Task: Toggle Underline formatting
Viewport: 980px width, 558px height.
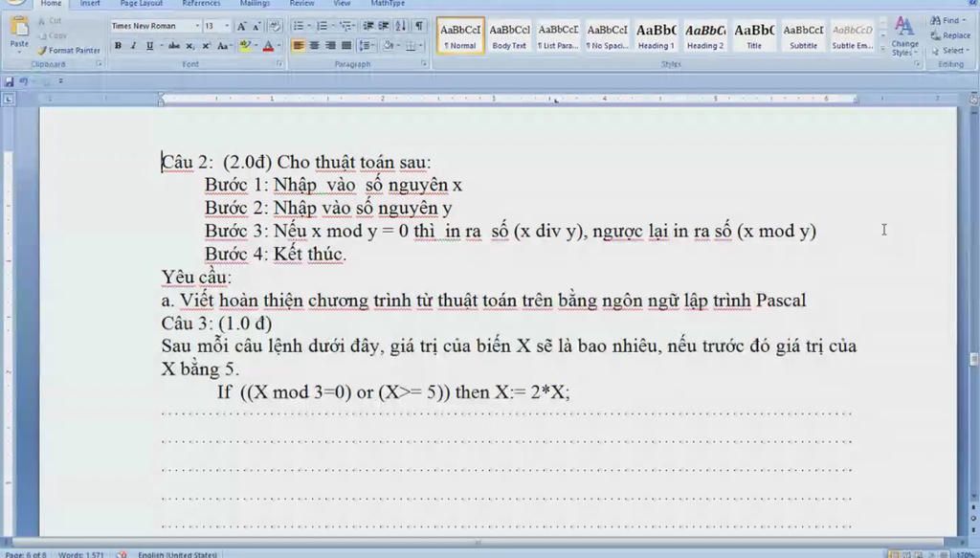Action: click(149, 46)
